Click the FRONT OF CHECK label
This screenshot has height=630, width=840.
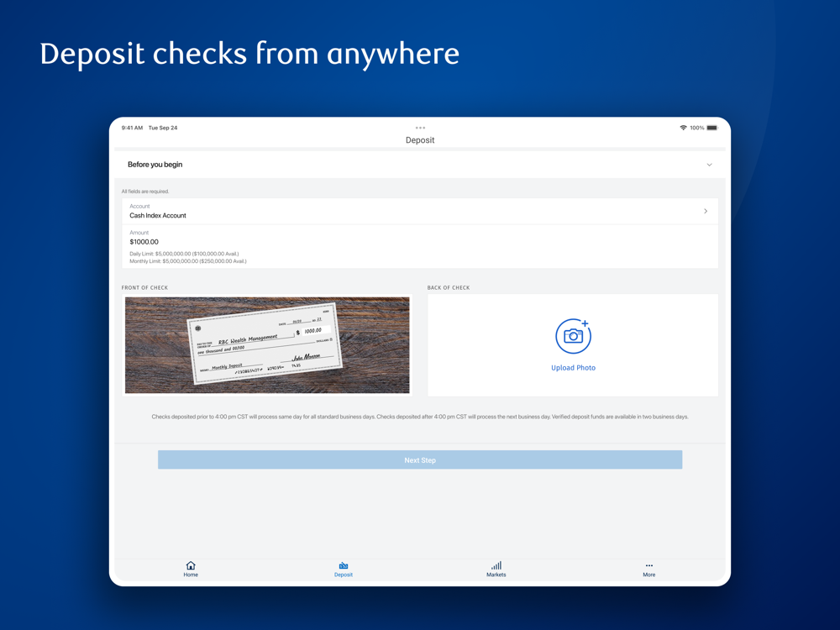click(144, 287)
